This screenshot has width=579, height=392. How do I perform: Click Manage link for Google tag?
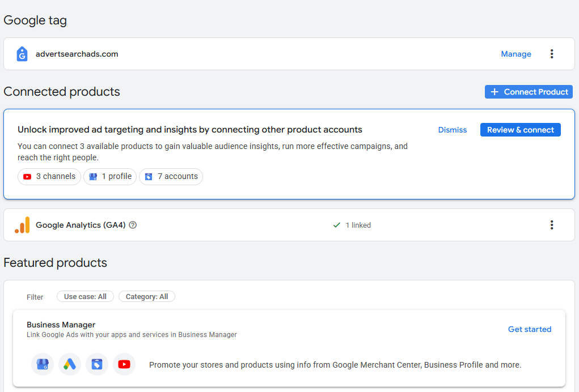tap(516, 54)
